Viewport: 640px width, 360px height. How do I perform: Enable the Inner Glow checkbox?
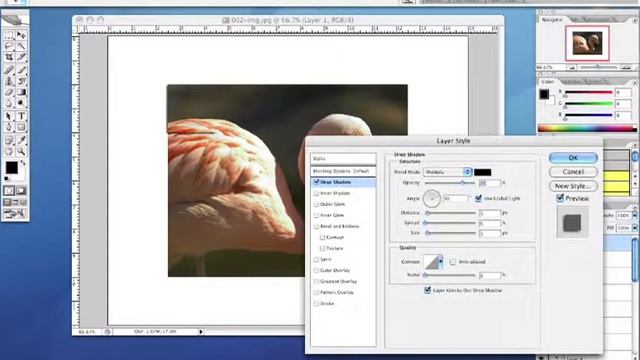tap(316, 215)
